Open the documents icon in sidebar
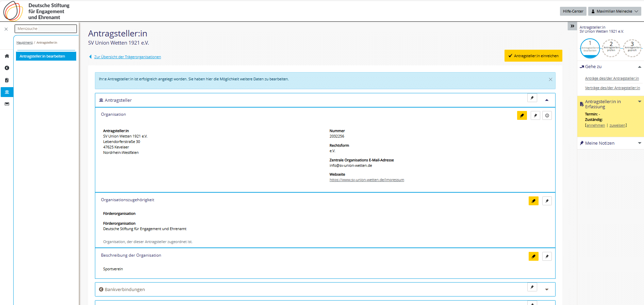Screen dimensions: 644x305 (x=7, y=80)
